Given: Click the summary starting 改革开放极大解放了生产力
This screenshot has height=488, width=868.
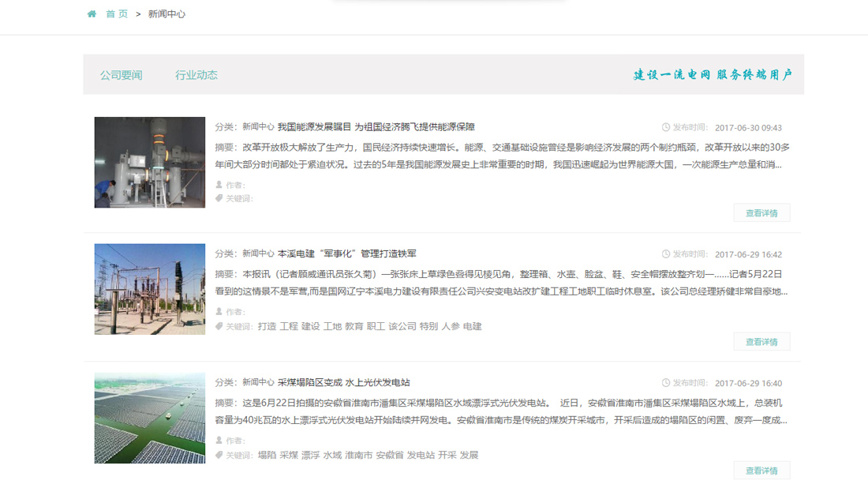Looking at the screenshot, I should tap(502, 156).
